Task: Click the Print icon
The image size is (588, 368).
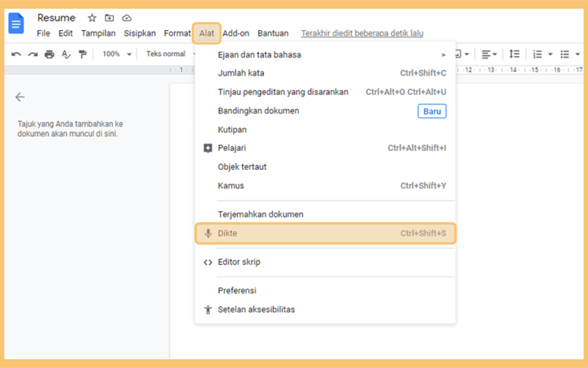Action: coord(49,54)
